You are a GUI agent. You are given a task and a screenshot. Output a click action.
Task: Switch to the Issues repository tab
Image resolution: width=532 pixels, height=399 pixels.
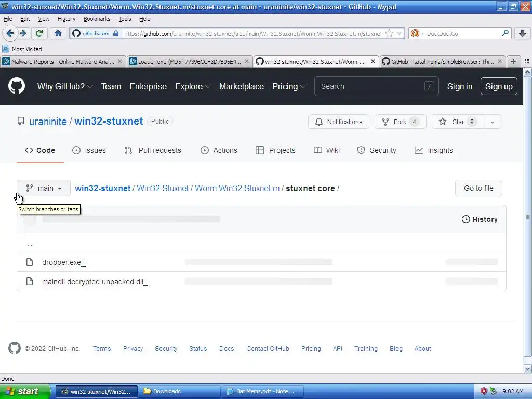click(89, 150)
